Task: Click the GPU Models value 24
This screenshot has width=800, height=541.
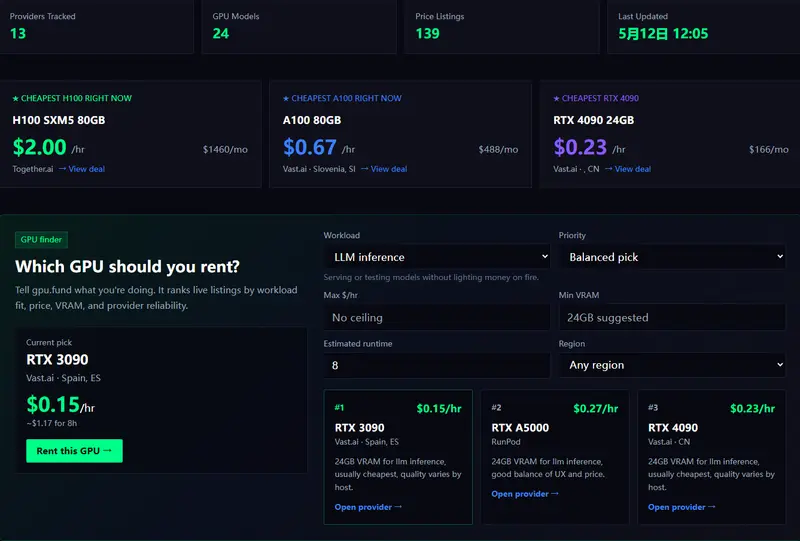Action: tap(221, 34)
